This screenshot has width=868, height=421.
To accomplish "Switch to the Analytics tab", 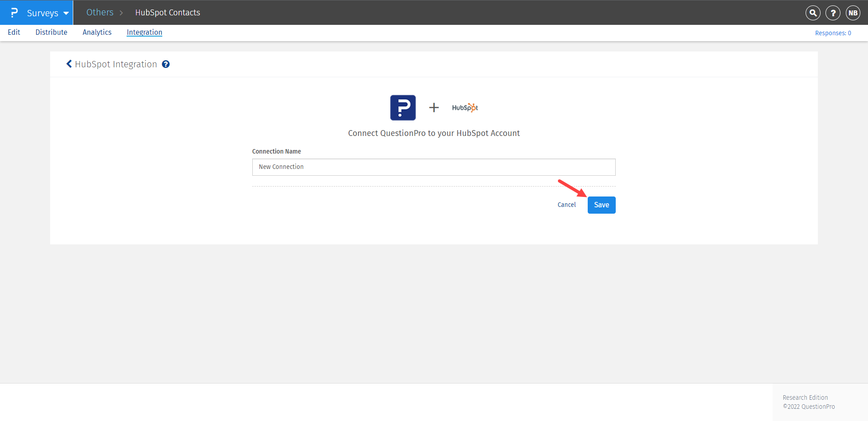I will (x=97, y=32).
